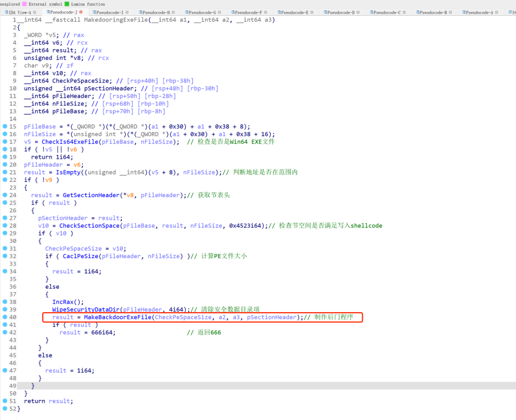516x420 pixels.
Task: Click the GetSectionHeader function call
Action: click(x=91, y=195)
